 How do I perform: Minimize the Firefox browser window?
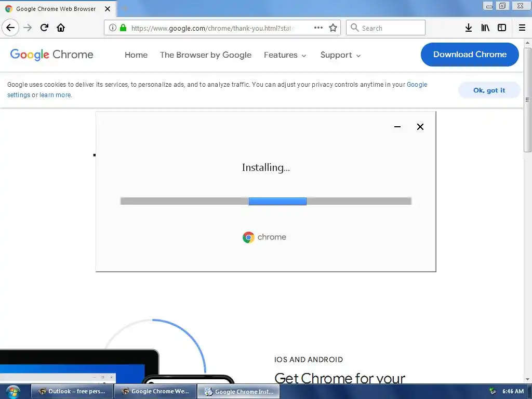pos(489,6)
